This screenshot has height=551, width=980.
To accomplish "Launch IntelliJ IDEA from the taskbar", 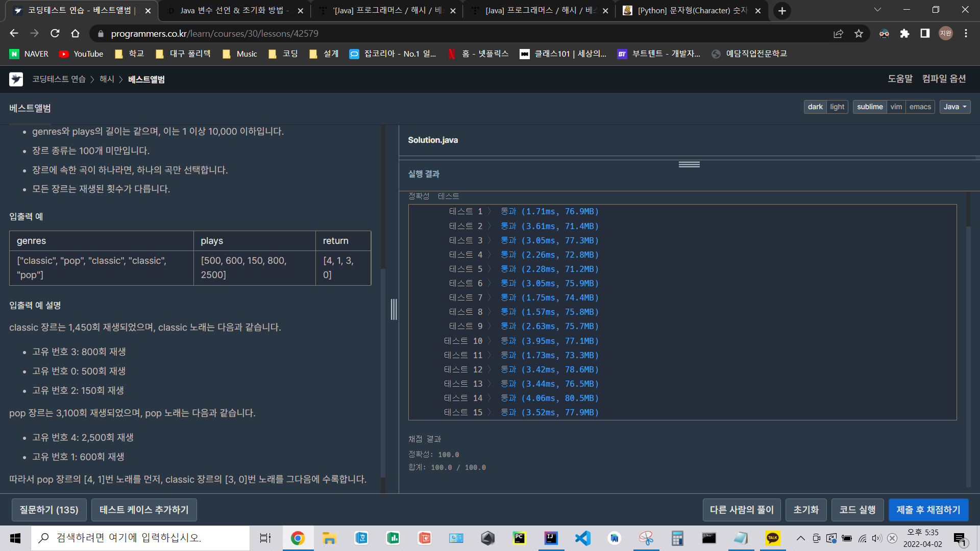I will click(x=551, y=538).
